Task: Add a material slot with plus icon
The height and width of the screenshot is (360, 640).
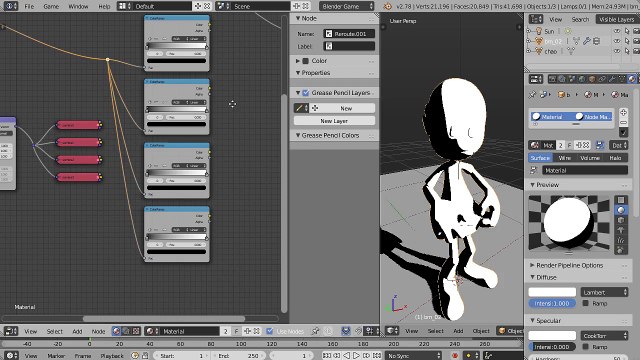Action: (623, 113)
